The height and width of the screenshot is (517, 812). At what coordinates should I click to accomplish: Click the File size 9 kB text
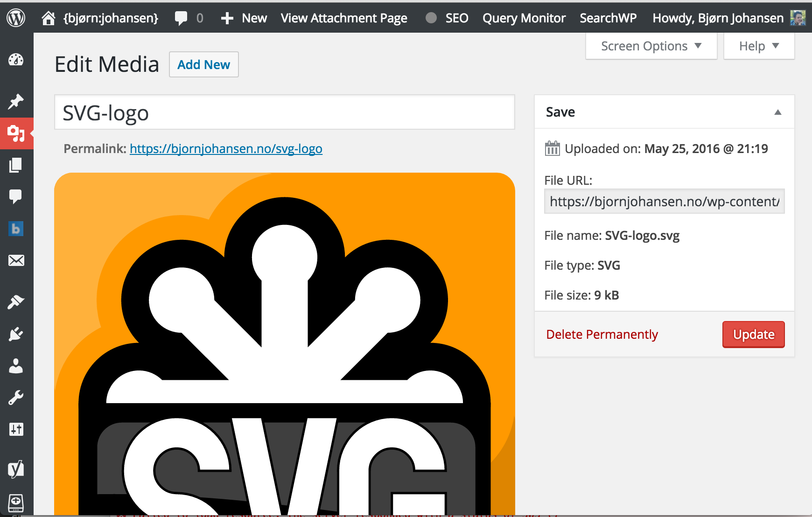581,295
